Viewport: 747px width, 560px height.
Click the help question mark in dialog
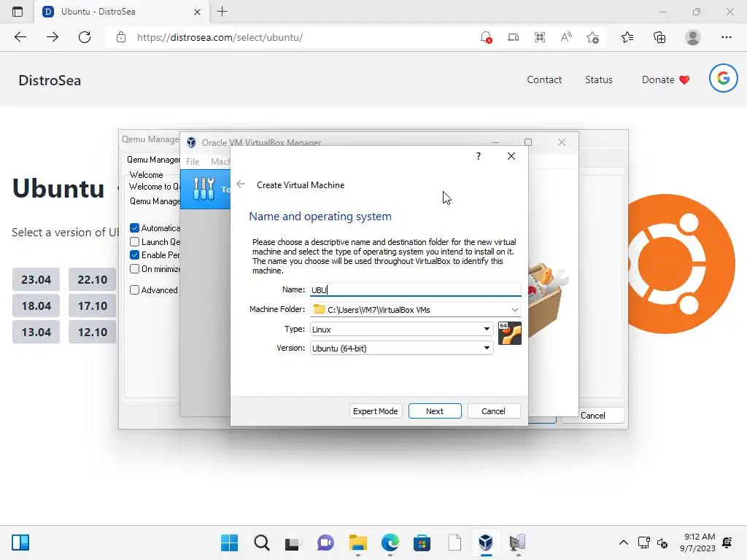coord(479,156)
